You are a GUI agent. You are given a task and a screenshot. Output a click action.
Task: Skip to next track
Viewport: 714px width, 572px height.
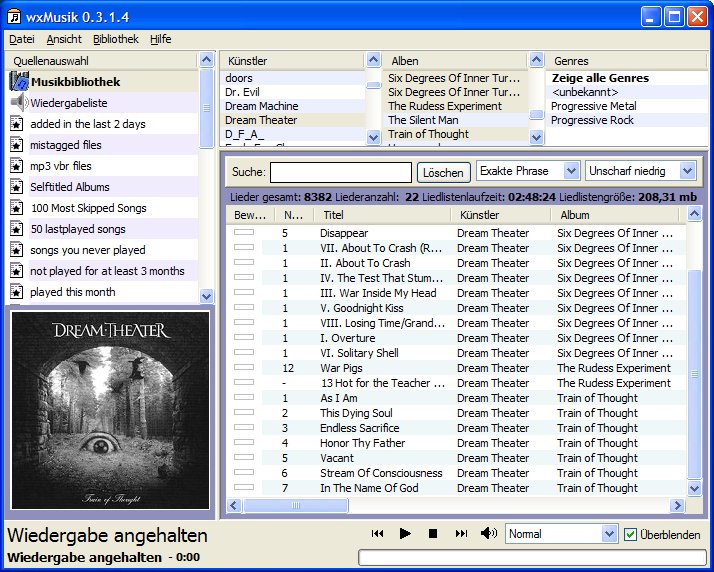click(x=461, y=533)
